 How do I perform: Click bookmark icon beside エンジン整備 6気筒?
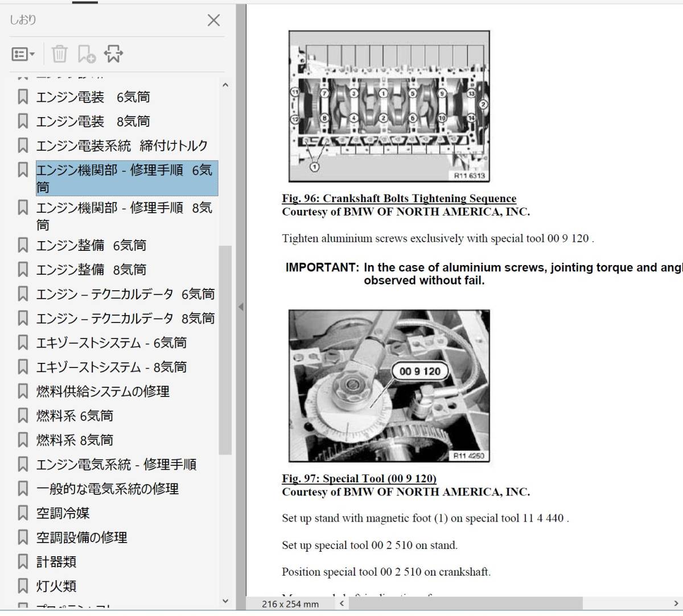(23, 246)
